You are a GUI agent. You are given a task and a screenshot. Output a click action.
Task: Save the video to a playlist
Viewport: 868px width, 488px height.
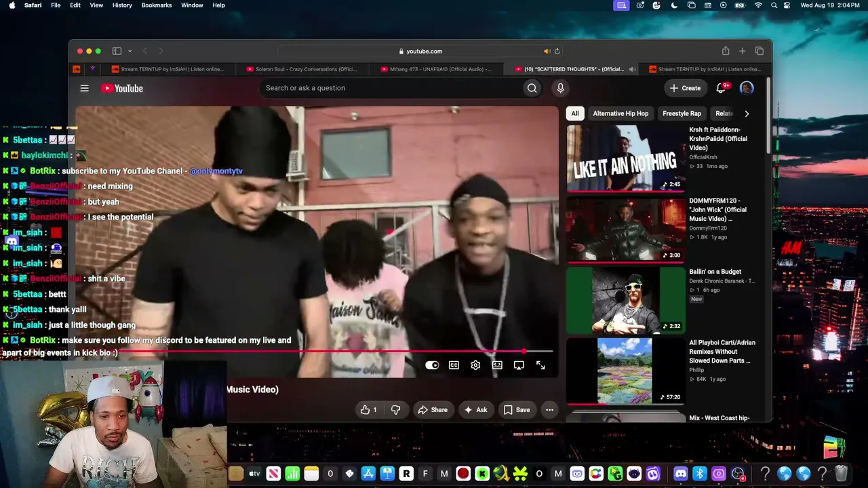(x=517, y=409)
